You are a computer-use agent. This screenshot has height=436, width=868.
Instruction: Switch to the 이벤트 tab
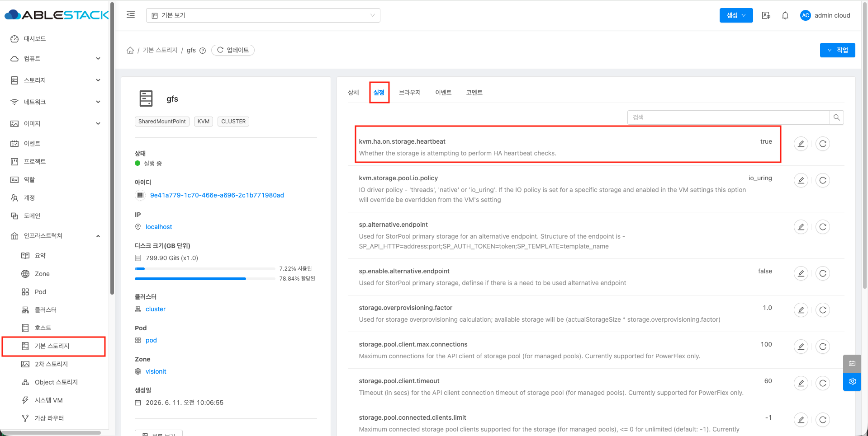tap(443, 93)
